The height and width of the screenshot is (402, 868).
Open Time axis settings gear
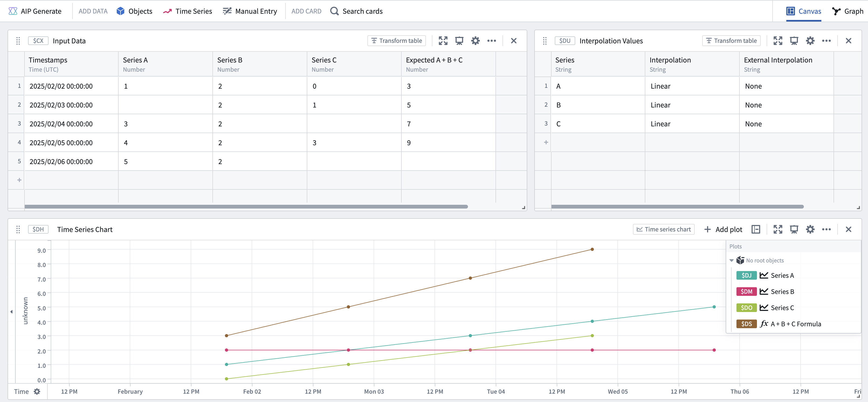37,391
